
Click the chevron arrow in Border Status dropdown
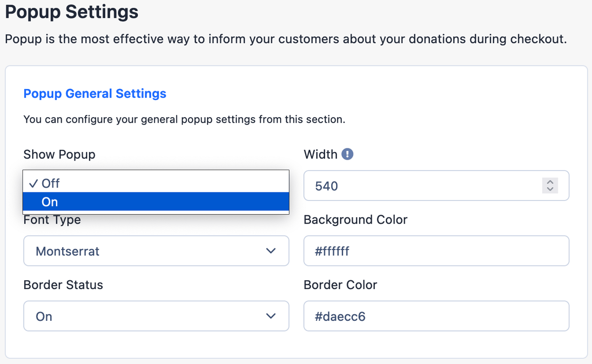point(271,316)
